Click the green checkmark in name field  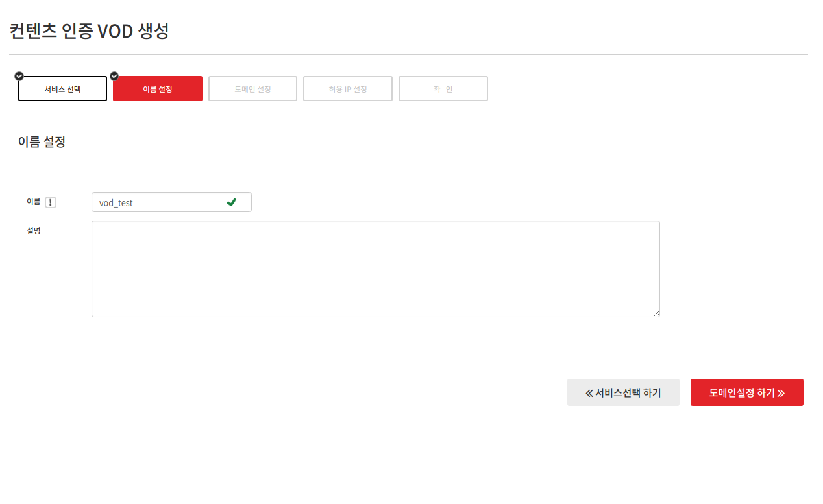pos(231,202)
